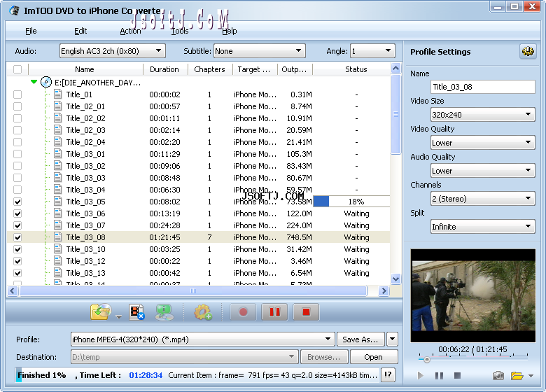Click arrow next to open DVD icon

coord(118,317)
